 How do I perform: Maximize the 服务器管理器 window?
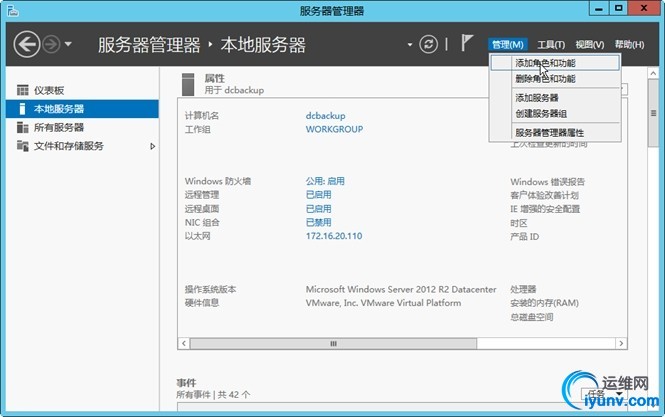pyautogui.click(x=618, y=8)
